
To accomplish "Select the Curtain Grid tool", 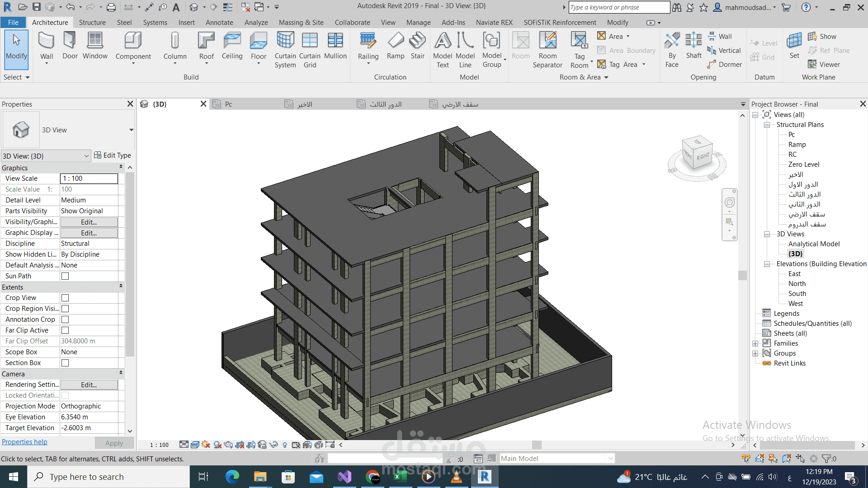I will 310,50.
